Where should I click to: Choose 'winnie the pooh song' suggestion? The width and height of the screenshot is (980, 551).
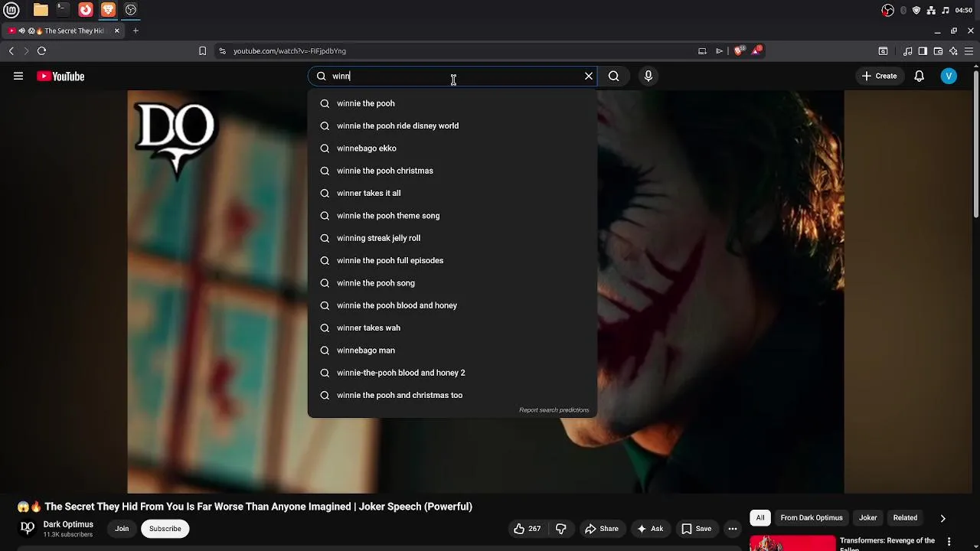point(452,283)
